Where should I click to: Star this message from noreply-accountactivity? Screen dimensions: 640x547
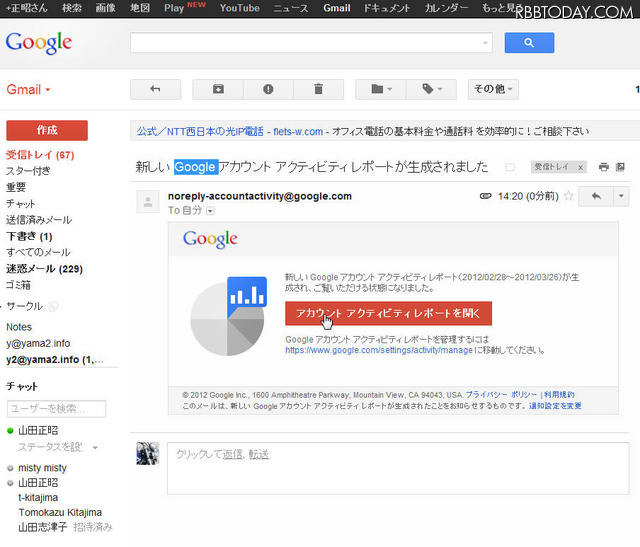[x=568, y=196]
